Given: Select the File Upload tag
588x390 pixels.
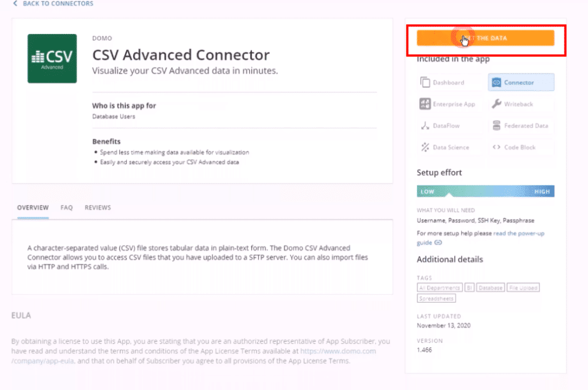Looking at the screenshot, I should [x=523, y=288].
